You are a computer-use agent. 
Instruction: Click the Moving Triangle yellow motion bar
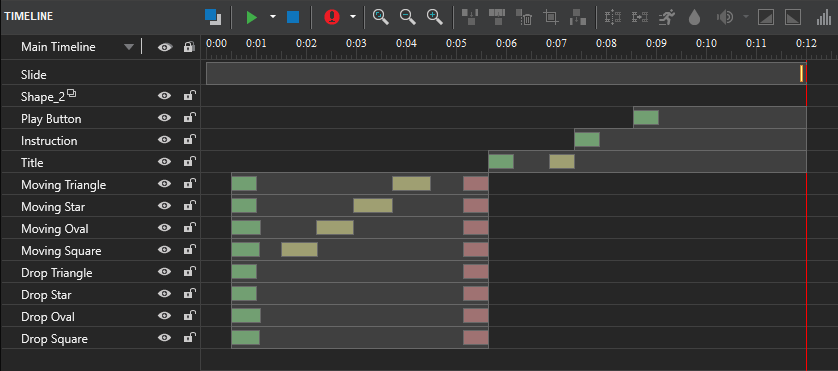point(412,183)
